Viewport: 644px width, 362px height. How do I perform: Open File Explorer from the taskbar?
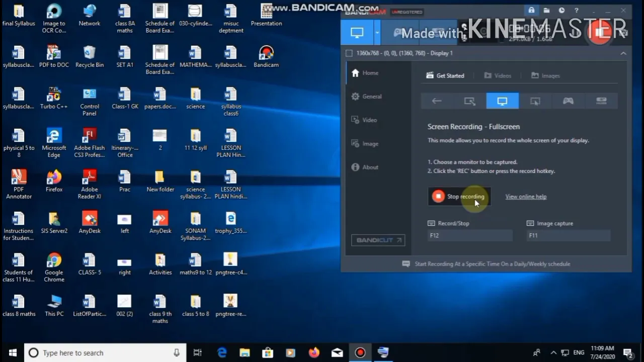coord(245,352)
